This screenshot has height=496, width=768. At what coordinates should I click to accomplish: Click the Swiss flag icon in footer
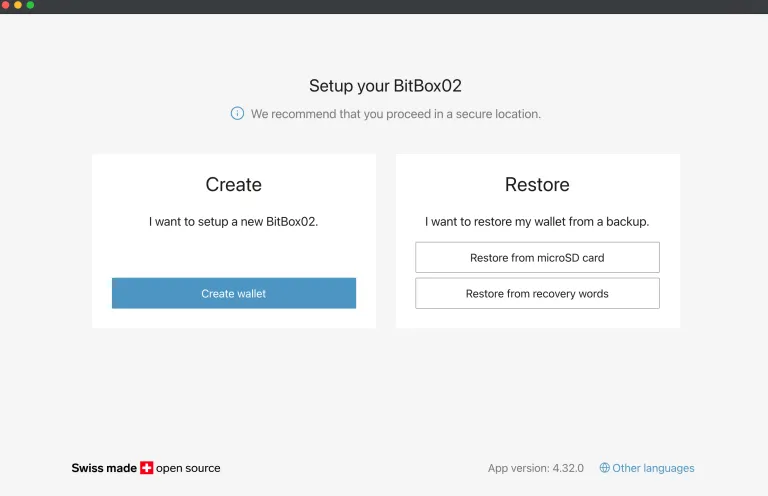pyautogui.click(x=147, y=468)
